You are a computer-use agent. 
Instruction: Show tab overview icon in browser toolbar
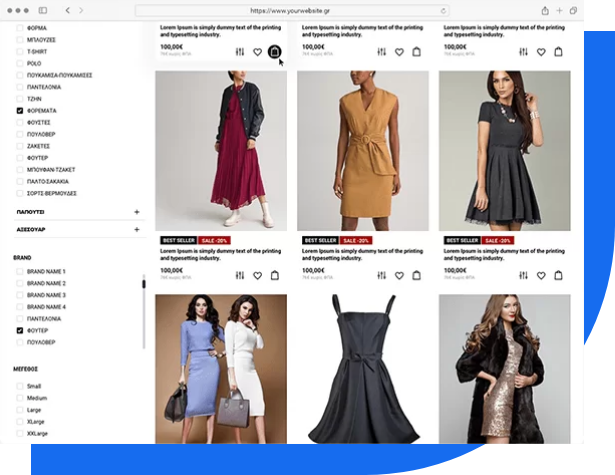click(573, 11)
